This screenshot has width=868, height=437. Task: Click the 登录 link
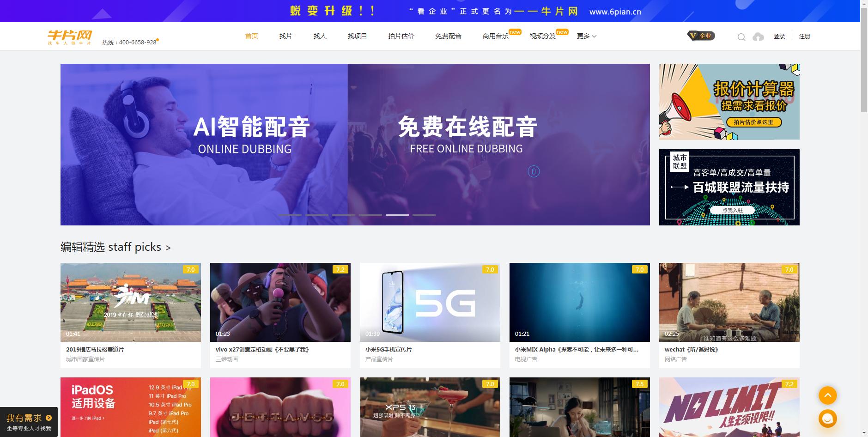[x=779, y=36]
